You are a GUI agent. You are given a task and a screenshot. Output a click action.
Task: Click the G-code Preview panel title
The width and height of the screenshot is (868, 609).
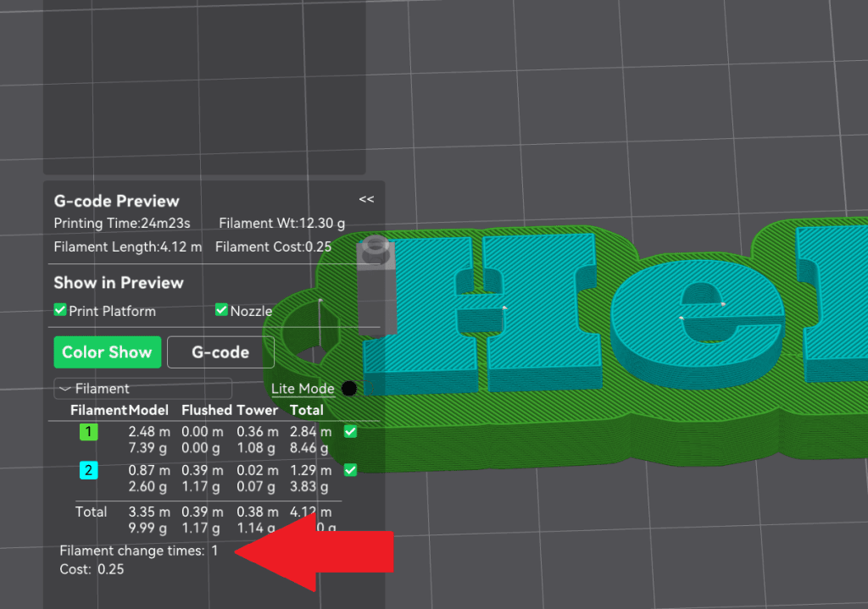click(117, 202)
